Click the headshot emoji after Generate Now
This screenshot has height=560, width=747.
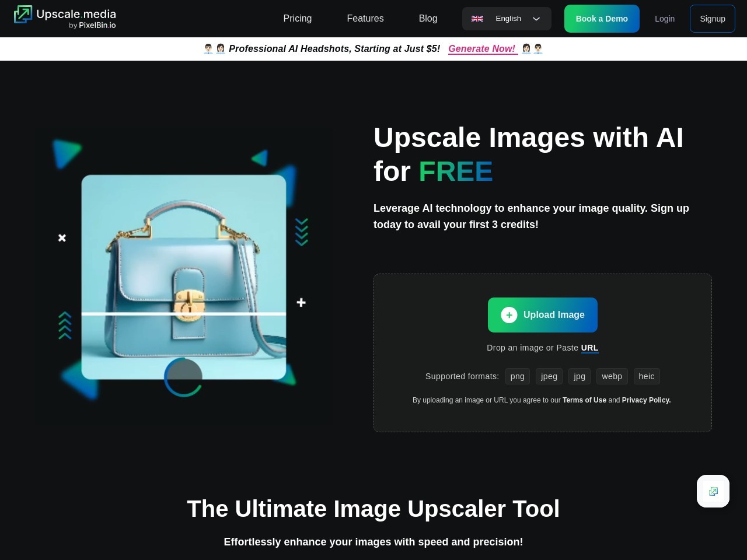pyautogui.click(x=532, y=49)
